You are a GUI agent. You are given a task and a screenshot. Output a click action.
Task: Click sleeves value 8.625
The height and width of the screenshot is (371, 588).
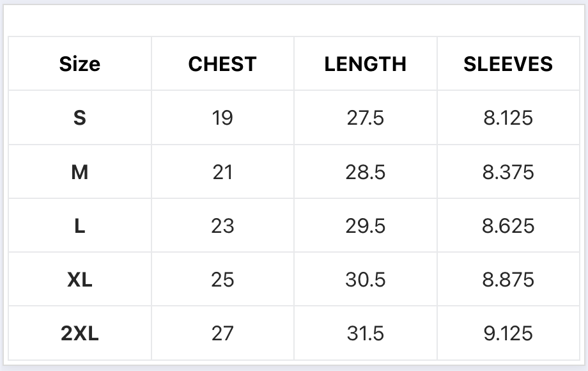(508, 226)
